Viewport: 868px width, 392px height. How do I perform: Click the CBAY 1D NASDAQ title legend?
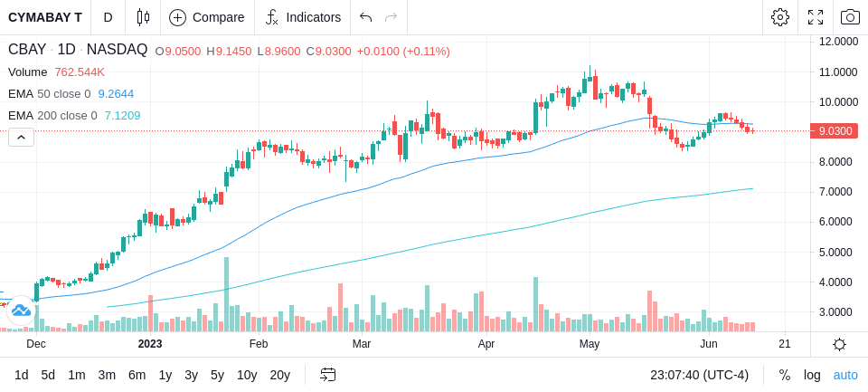click(78, 50)
